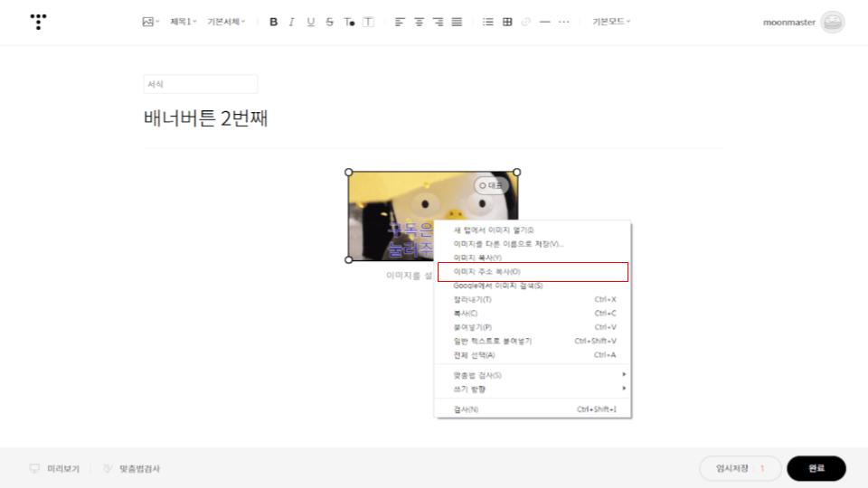Toggle the 대표 representative image option
The height and width of the screenshot is (488, 868).
pos(490,185)
